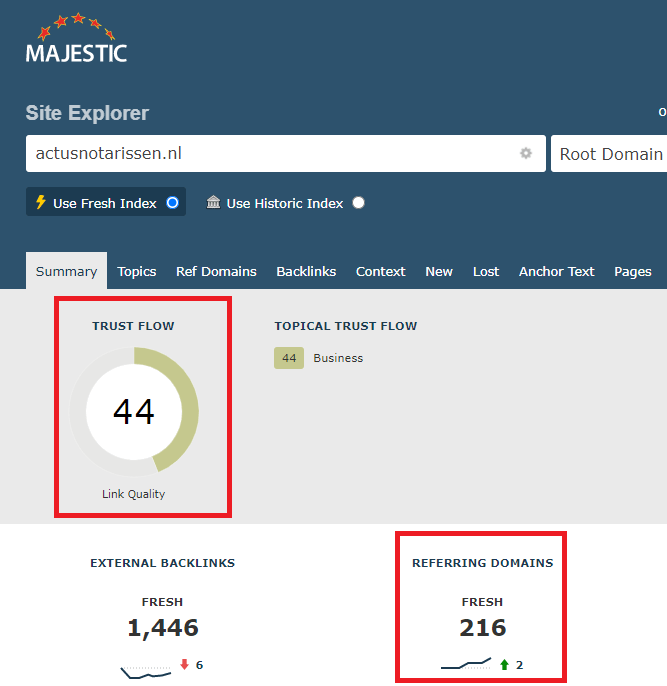
Task: Click the Business topical trust flow swatch
Action: 289,358
